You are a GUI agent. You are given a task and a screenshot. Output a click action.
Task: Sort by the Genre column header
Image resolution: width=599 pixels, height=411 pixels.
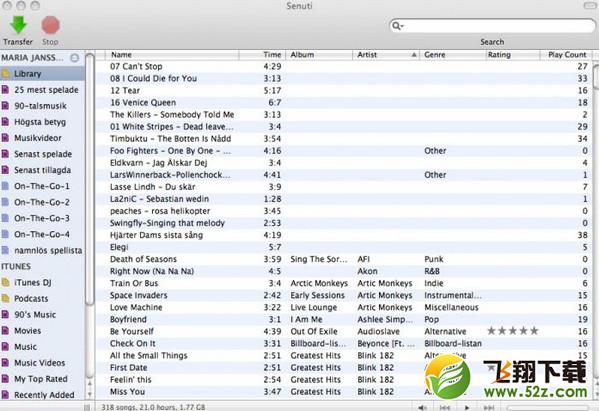pyautogui.click(x=452, y=55)
